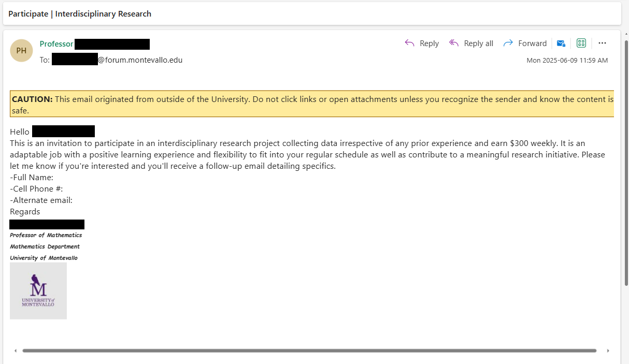
Task: Open the more options menu via three dots
Action: (602, 43)
